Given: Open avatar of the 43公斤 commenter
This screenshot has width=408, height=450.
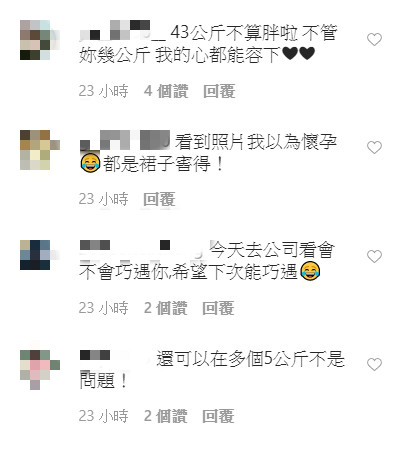Looking at the screenshot, I should pyautogui.click(x=40, y=40).
